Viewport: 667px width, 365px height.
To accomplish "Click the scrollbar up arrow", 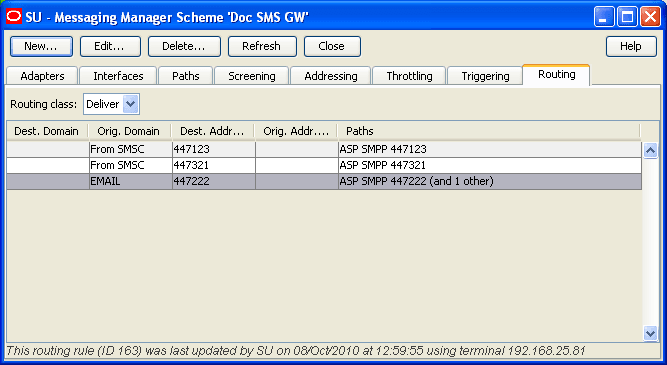I will pos(650,150).
